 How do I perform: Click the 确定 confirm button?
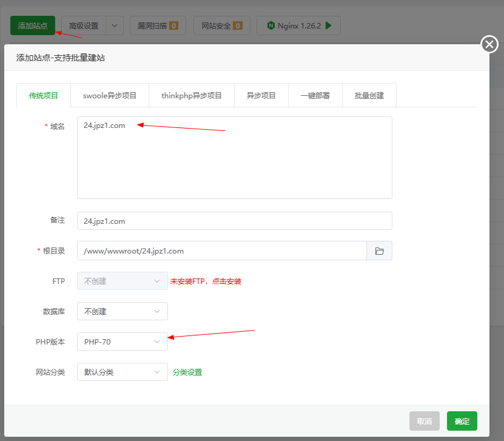462,421
